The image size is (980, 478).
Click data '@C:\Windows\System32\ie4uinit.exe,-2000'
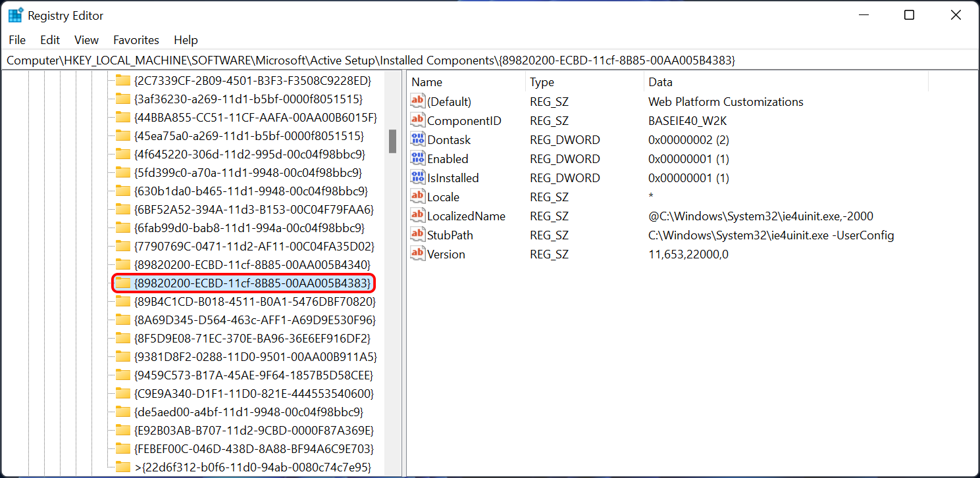761,216
